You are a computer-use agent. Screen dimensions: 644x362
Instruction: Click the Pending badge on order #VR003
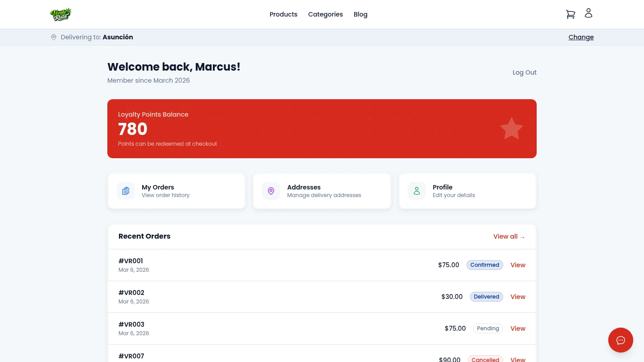pos(488,328)
